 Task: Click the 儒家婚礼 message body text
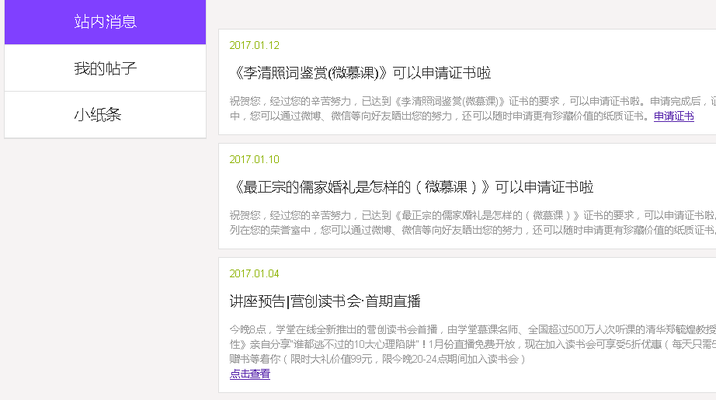pos(473,223)
